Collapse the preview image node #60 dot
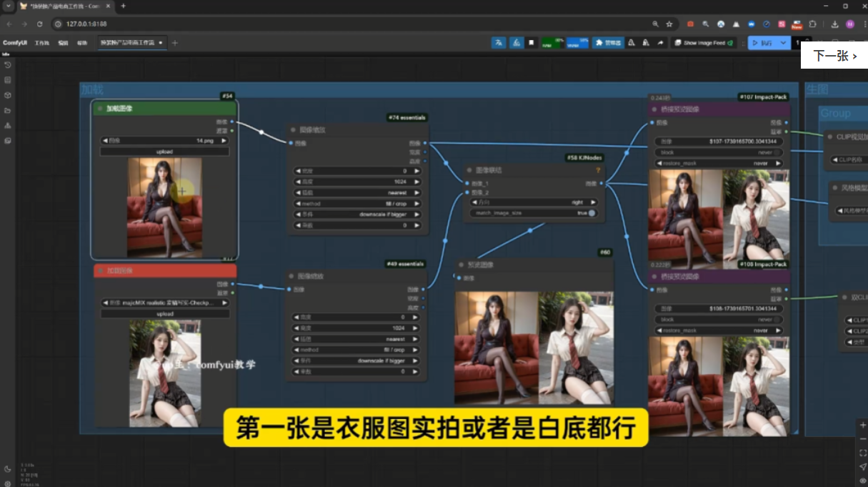Viewport: 868px width, 487px height. pyautogui.click(x=462, y=265)
